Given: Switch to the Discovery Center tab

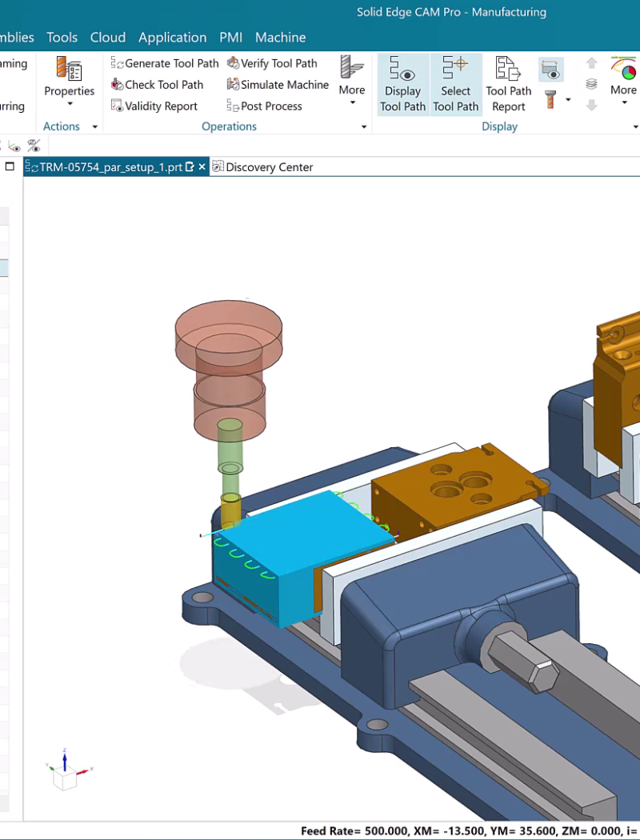Looking at the screenshot, I should (269, 167).
